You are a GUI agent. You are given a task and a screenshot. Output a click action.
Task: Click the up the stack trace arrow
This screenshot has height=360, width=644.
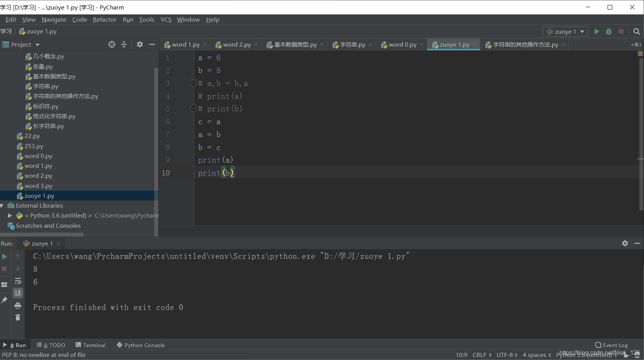coord(18,257)
